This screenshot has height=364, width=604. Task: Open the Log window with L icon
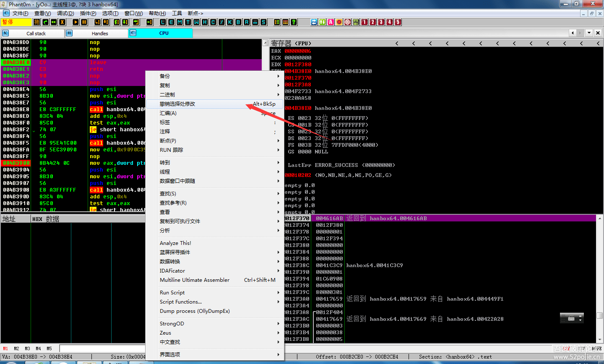[x=163, y=22]
